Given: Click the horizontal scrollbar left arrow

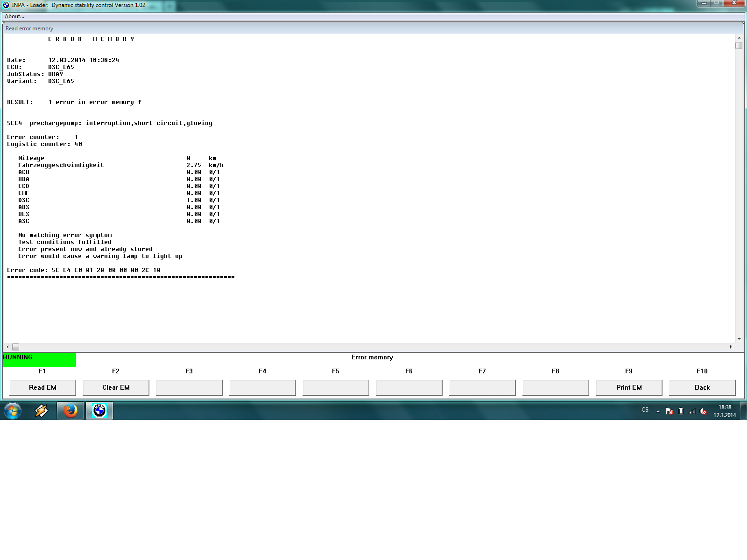Looking at the screenshot, I should [x=7, y=347].
